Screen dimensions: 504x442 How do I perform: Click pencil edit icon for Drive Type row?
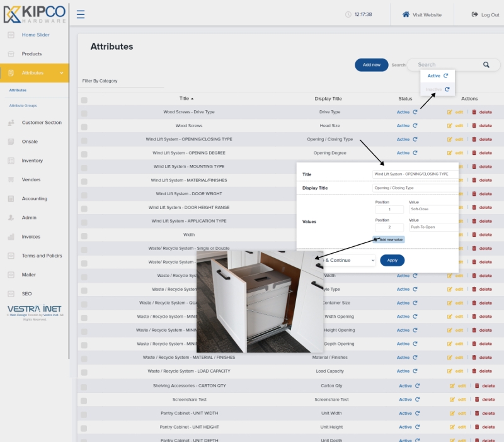tap(450, 112)
